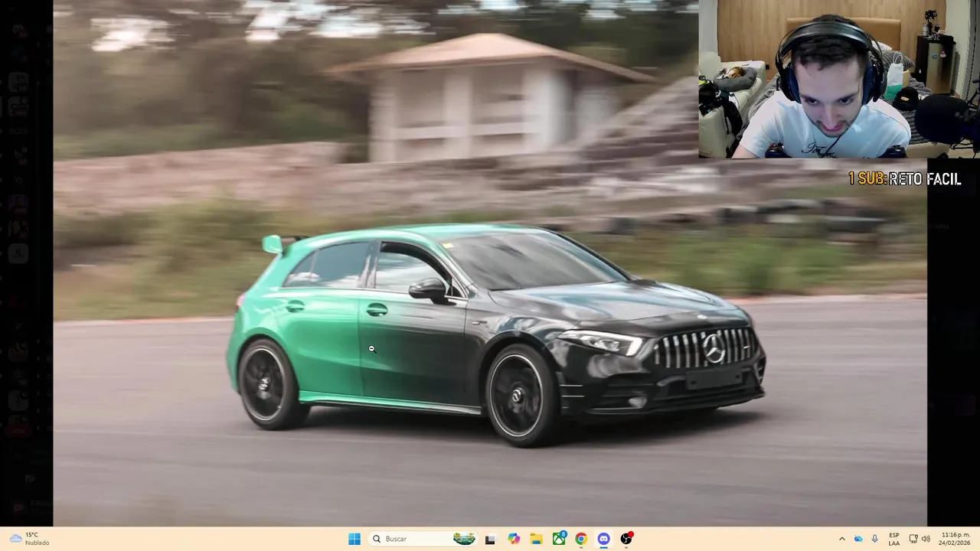The width and height of the screenshot is (980, 551).
Task: Open the weather widget showing 15°C Nublado
Action: (x=29, y=539)
